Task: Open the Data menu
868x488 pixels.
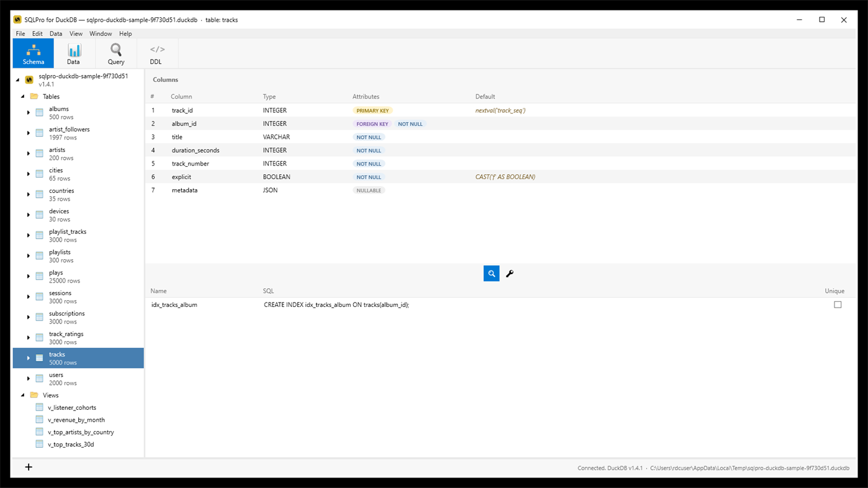Action: [x=56, y=33]
